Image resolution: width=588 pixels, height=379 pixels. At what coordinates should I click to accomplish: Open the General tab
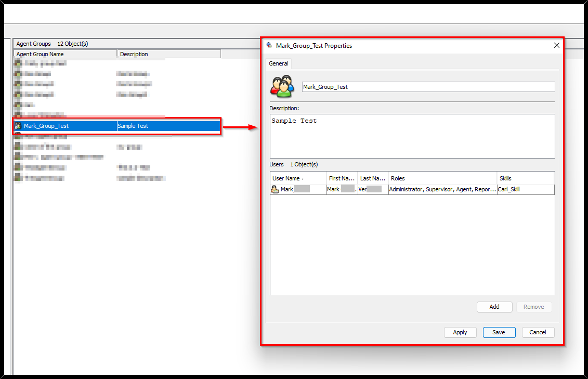pos(279,64)
